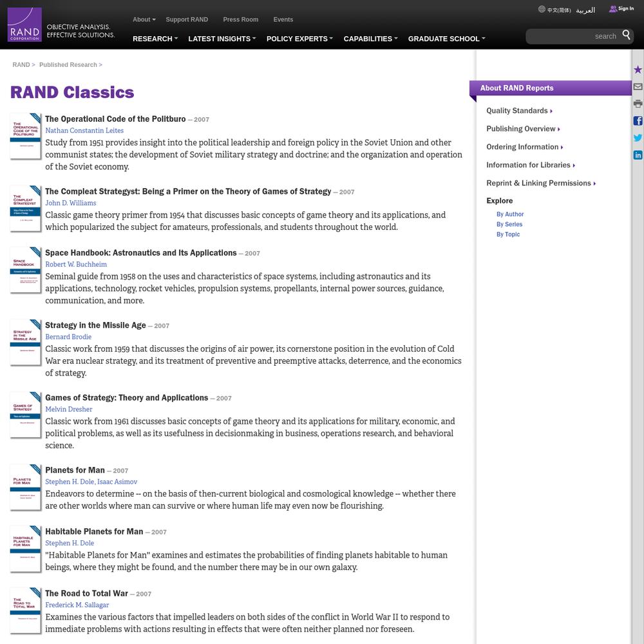Screen dimensions: 644x644
Task: Switch site language to Arabic
Action: [x=585, y=10]
